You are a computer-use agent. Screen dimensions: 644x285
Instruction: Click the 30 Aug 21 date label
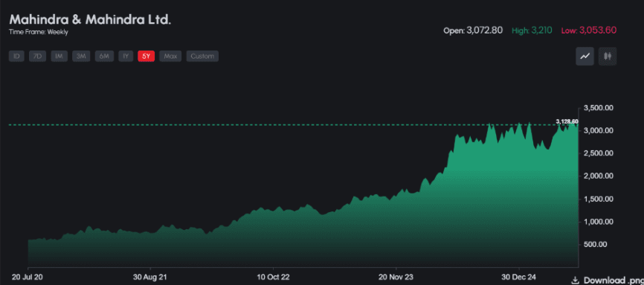point(150,276)
